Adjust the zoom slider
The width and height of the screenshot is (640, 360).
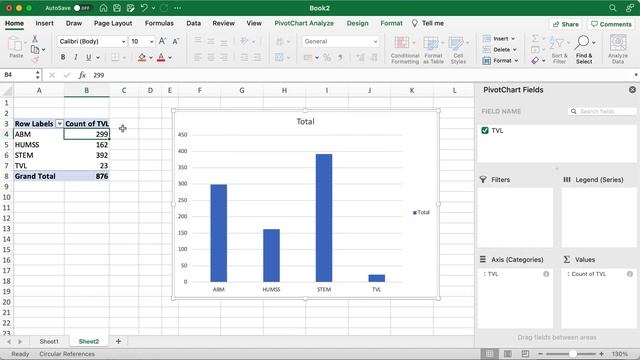coord(573,354)
